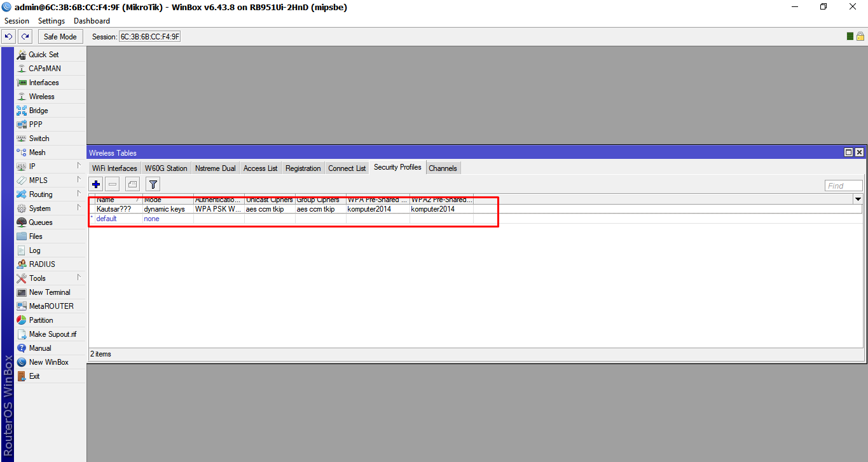Image resolution: width=868 pixels, height=462 pixels.
Task: Toggle the filter on Security Profiles list
Action: (x=153, y=184)
